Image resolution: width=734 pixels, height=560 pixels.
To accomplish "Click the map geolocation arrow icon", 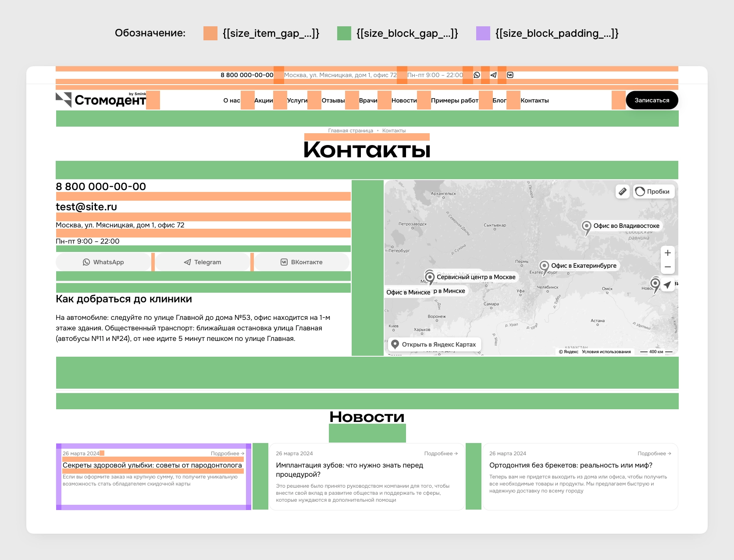I will tap(667, 285).
